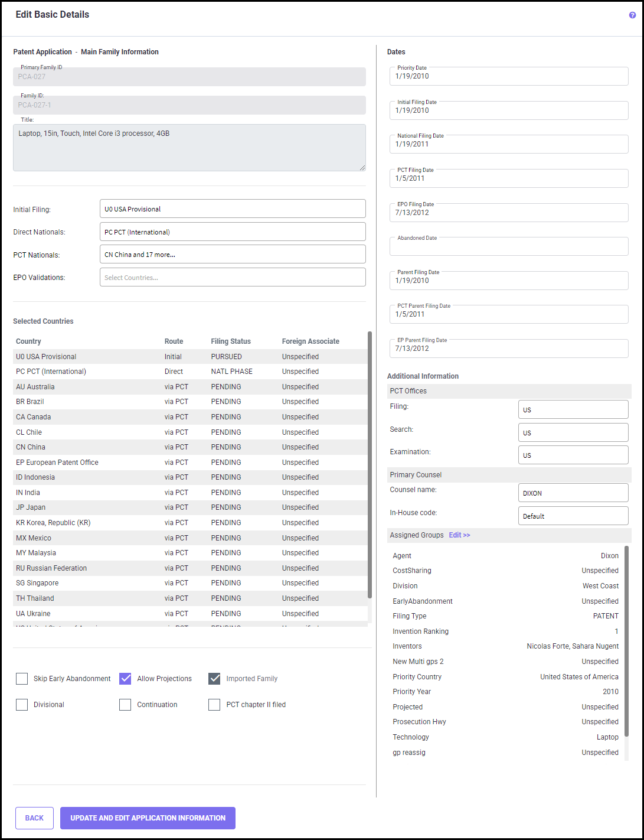Open the Assigned Groups Edit link
644x840 pixels.
pyautogui.click(x=459, y=535)
